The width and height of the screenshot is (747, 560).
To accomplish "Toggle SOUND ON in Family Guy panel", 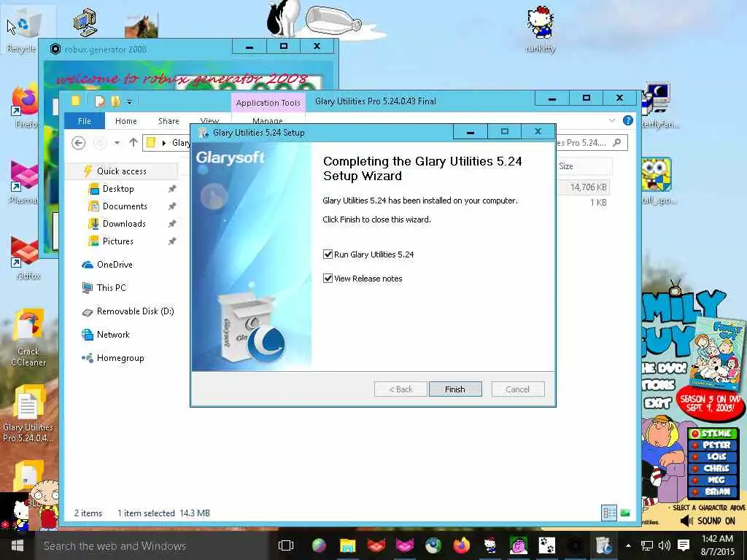I will (708, 521).
